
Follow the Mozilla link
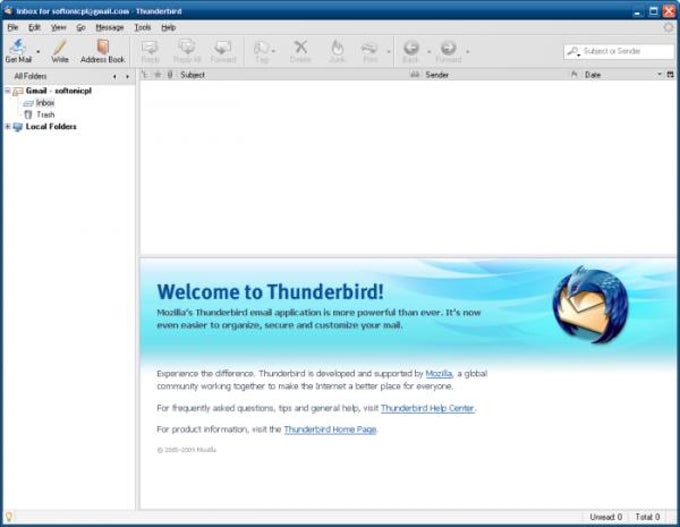(x=439, y=373)
